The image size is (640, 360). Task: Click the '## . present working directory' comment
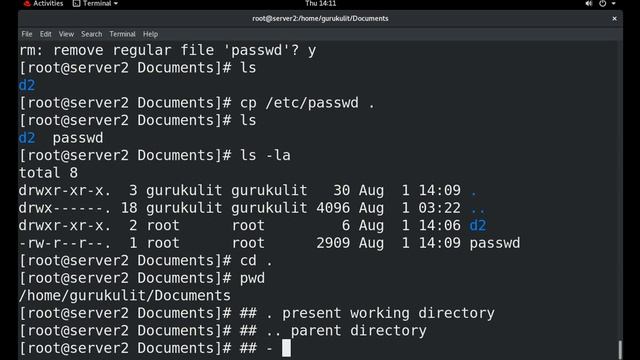click(x=367, y=313)
